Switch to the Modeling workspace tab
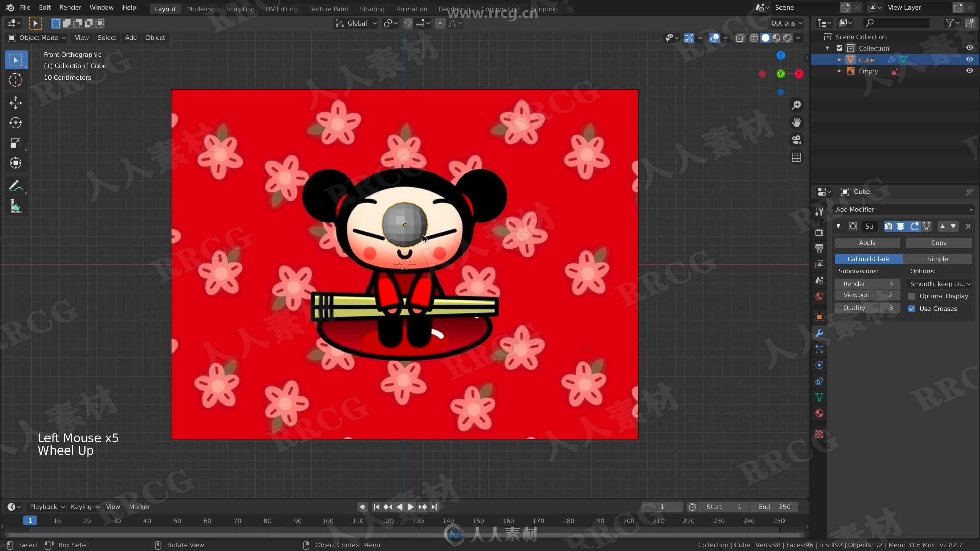This screenshot has height=551, width=980. coord(201,9)
